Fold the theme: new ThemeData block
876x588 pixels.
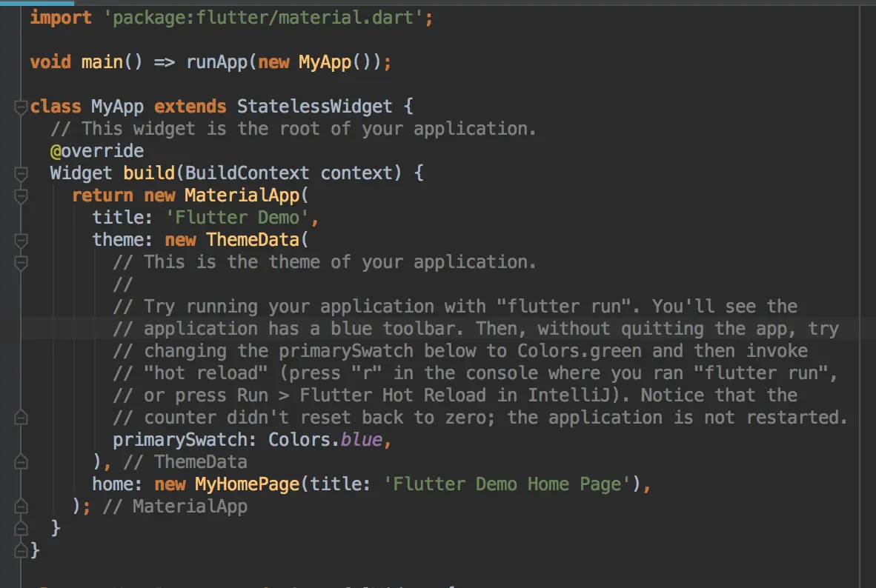21,241
